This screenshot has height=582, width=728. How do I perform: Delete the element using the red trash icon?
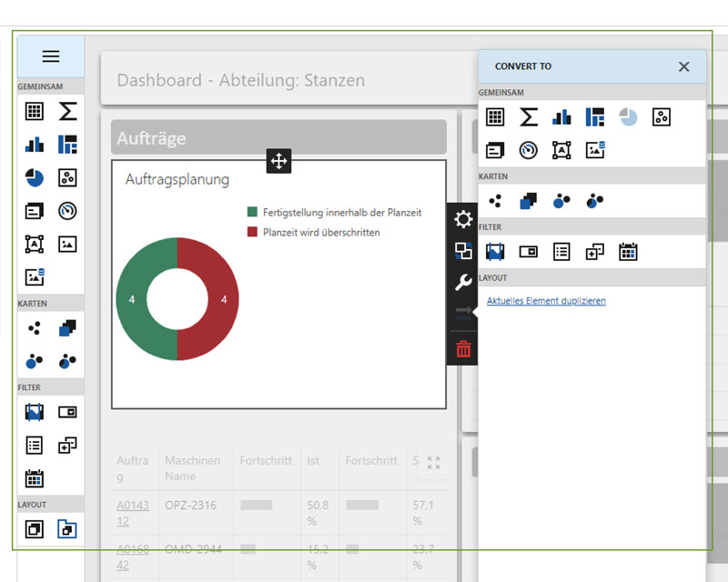(462, 347)
